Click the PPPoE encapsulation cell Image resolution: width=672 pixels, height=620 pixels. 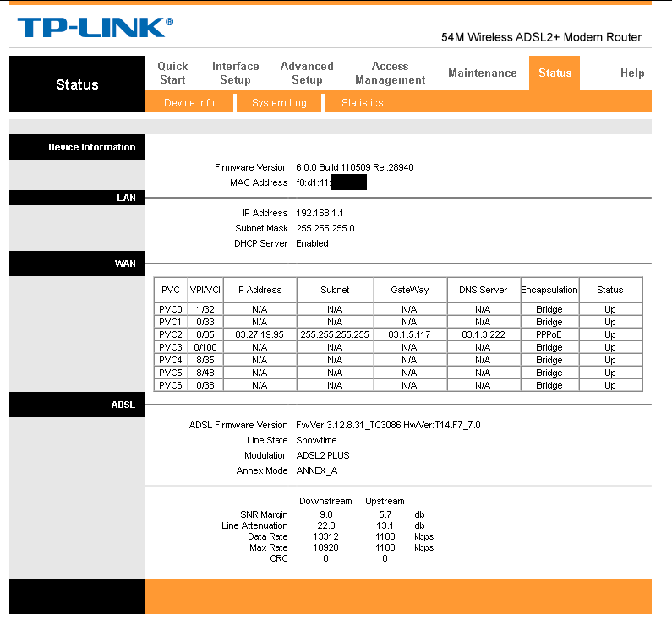coord(549,334)
